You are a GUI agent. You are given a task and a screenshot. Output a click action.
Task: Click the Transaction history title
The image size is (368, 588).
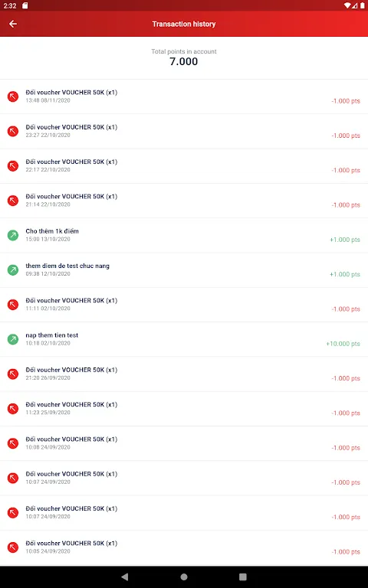pos(184,24)
